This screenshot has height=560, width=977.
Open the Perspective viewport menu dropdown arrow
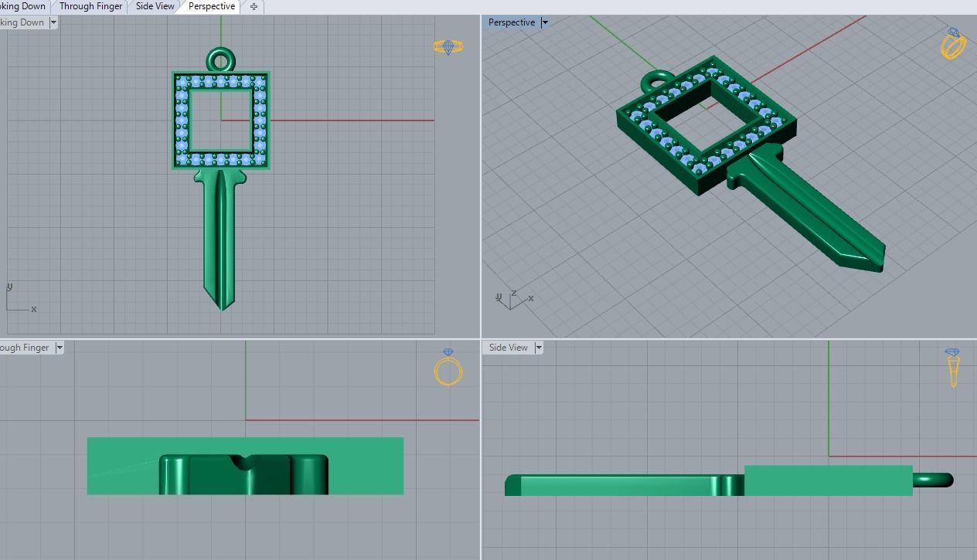(544, 22)
